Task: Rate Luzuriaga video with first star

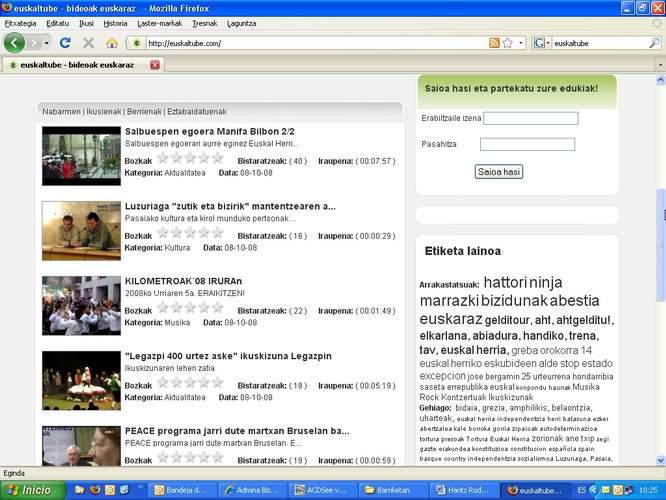Action: (163, 233)
